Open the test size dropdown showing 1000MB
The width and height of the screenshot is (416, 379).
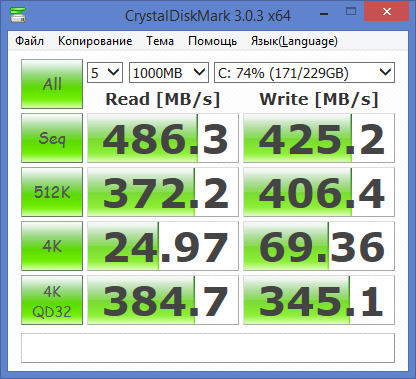[169, 72]
